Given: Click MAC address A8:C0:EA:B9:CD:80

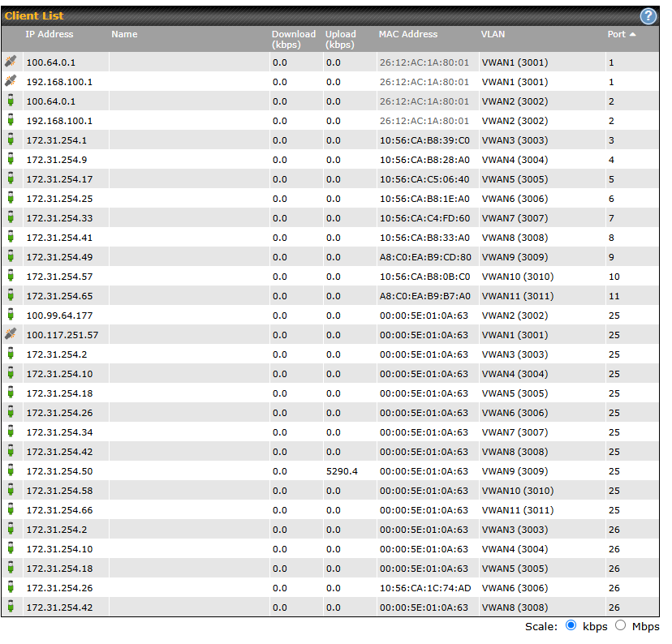Looking at the screenshot, I should [425, 257].
